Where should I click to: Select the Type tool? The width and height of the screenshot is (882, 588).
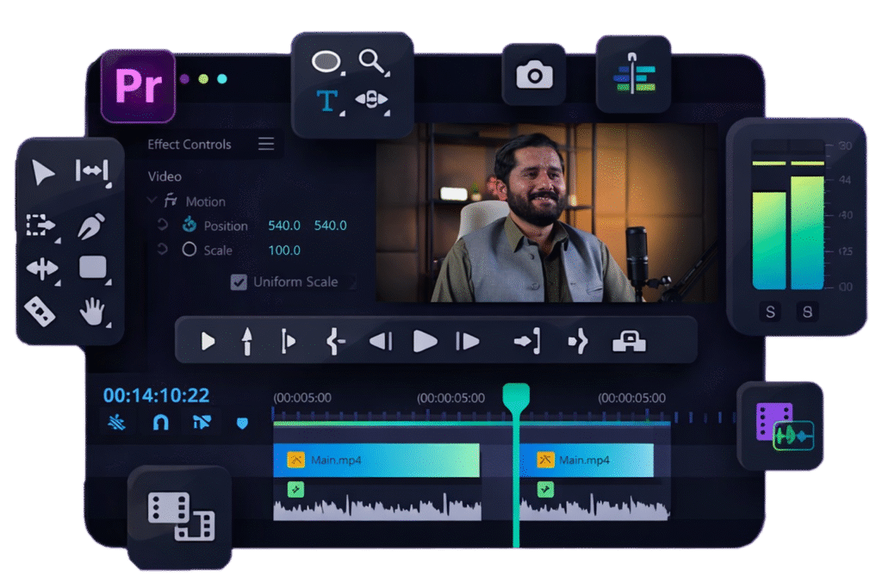(326, 102)
